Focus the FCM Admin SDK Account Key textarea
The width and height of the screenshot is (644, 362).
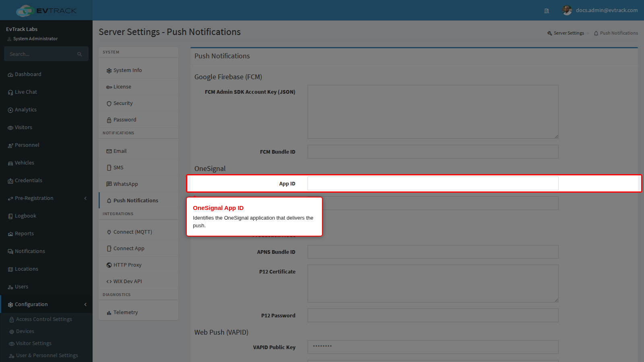tap(433, 112)
